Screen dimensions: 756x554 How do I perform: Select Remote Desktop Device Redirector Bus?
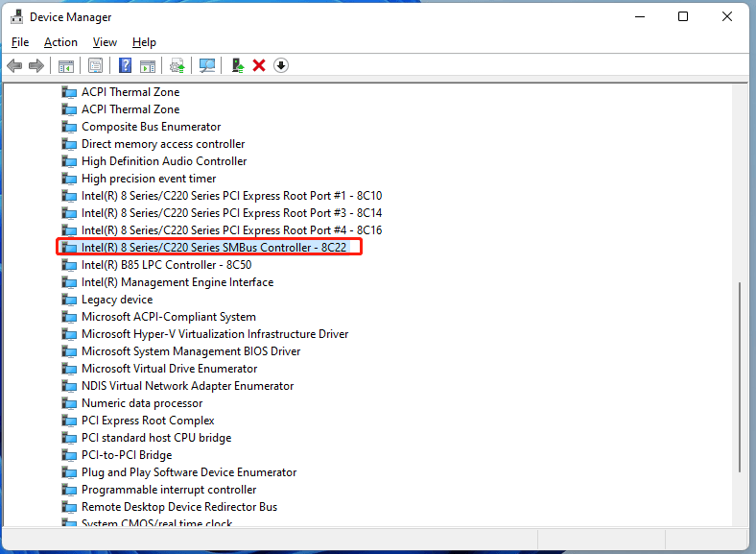coord(179,507)
